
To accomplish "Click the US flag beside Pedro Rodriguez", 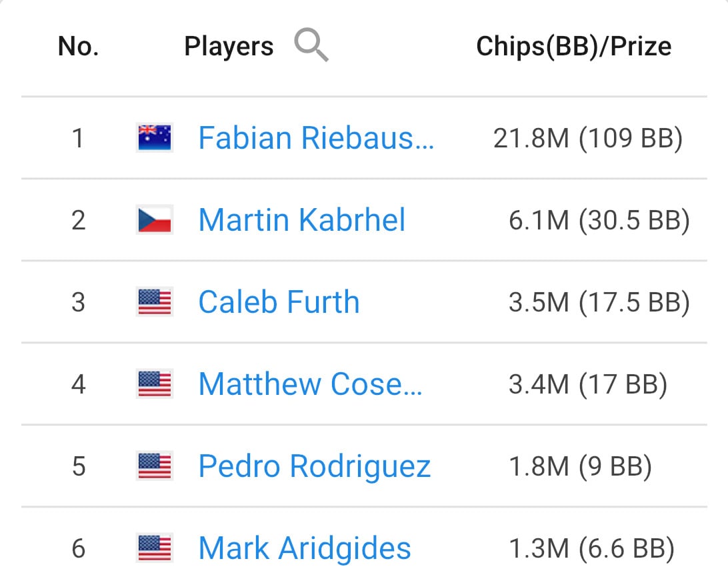I will (x=154, y=466).
